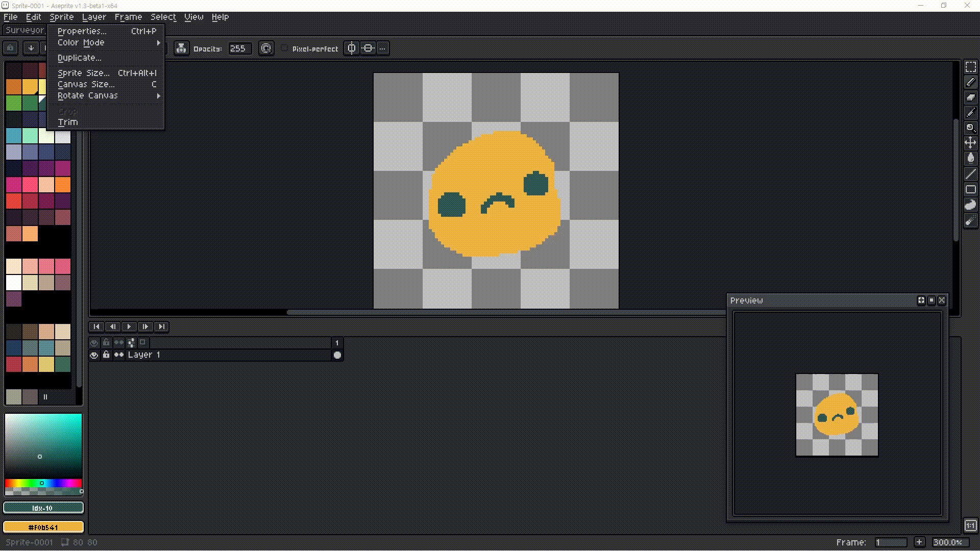Choose Canvas Size... menu entry

[x=106, y=85]
